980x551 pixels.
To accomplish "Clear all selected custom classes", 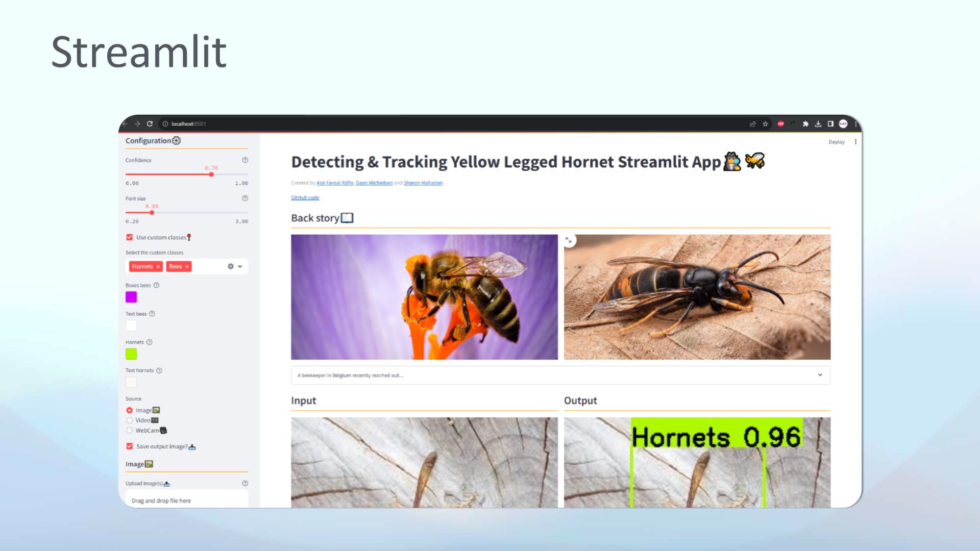I will coord(231,266).
